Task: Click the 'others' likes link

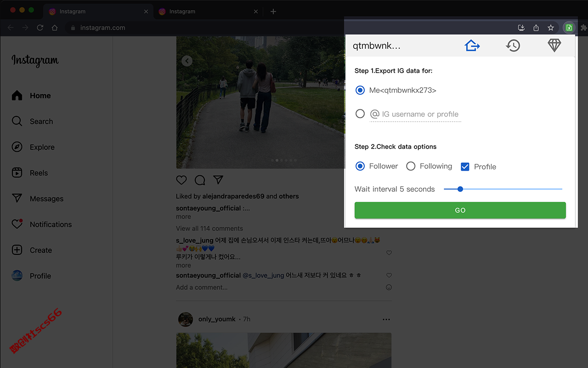Action: 289,196
